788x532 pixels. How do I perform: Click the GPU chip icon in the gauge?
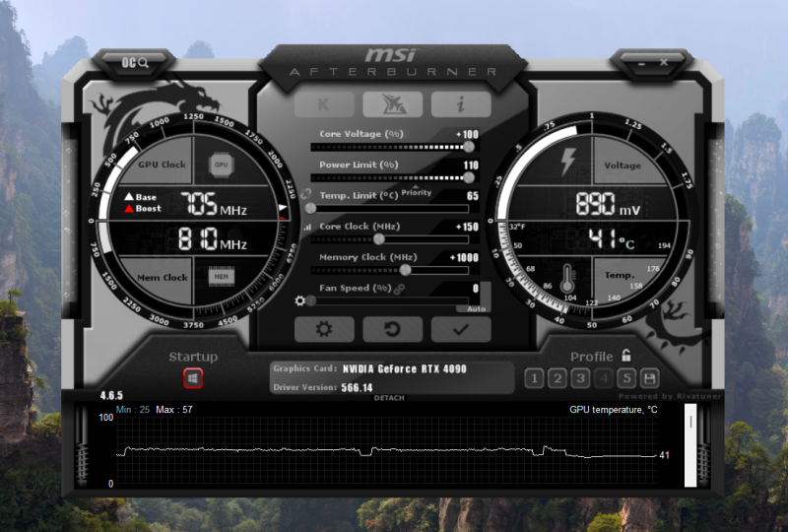(x=221, y=165)
